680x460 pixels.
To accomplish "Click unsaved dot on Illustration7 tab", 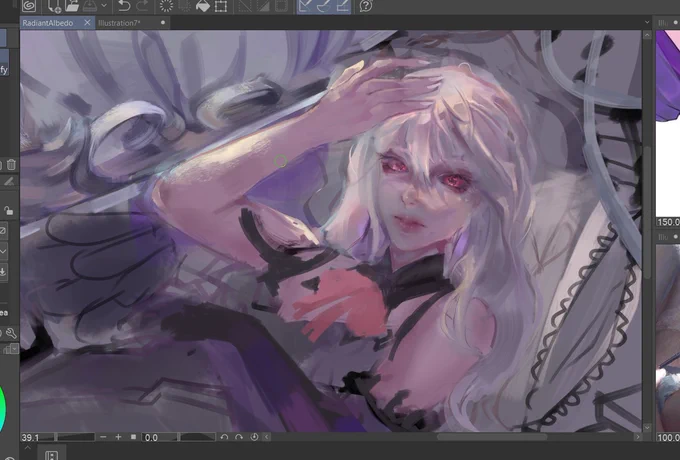I will [163, 23].
